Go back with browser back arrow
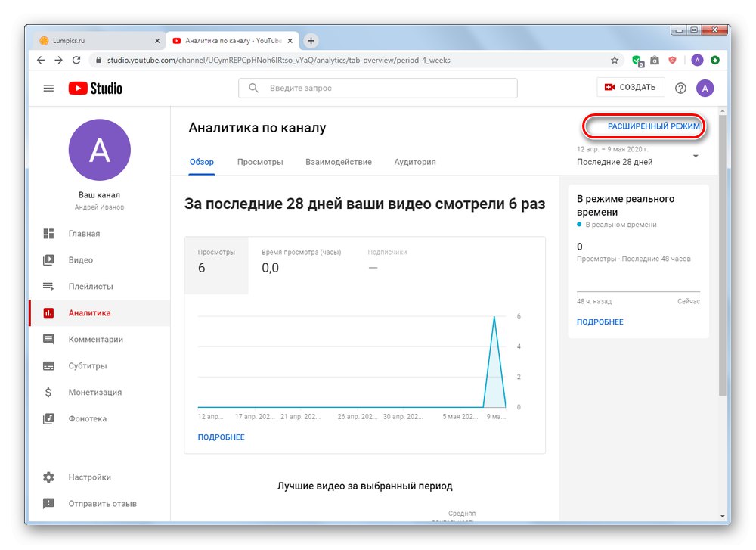This screenshot has width=756, height=550. pyautogui.click(x=41, y=61)
